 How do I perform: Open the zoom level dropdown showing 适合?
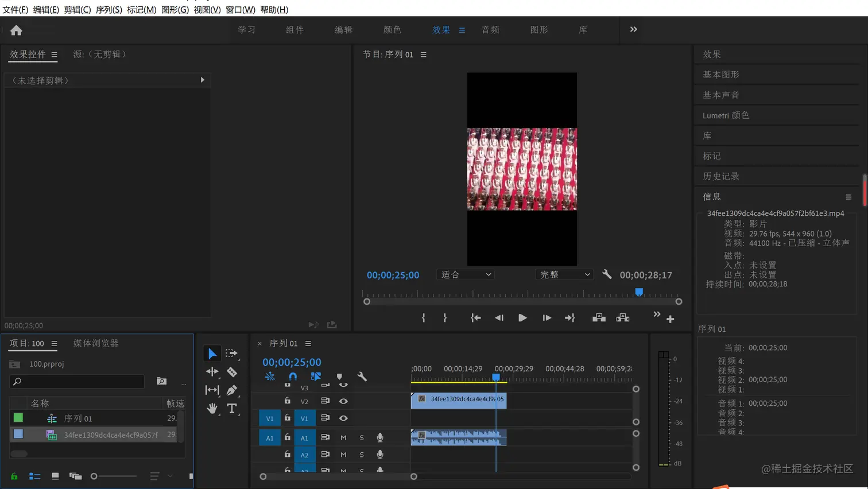tap(465, 275)
